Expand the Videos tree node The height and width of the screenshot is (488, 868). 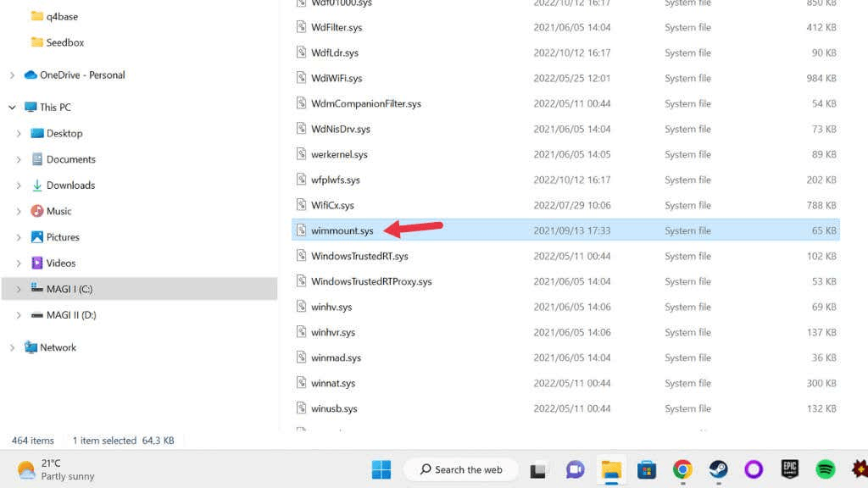pyautogui.click(x=19, y=263)
